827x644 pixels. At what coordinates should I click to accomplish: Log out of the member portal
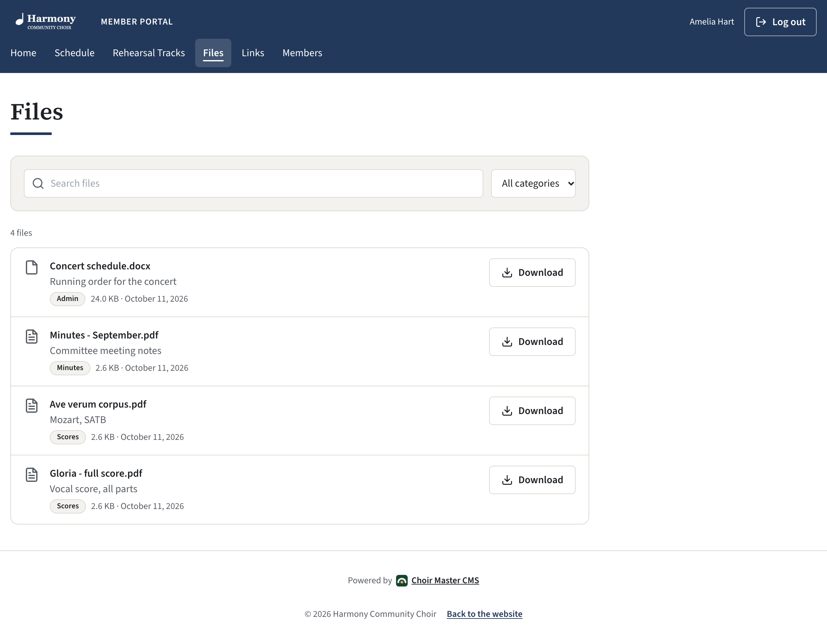pyautogui.click(x=780, y=22)
